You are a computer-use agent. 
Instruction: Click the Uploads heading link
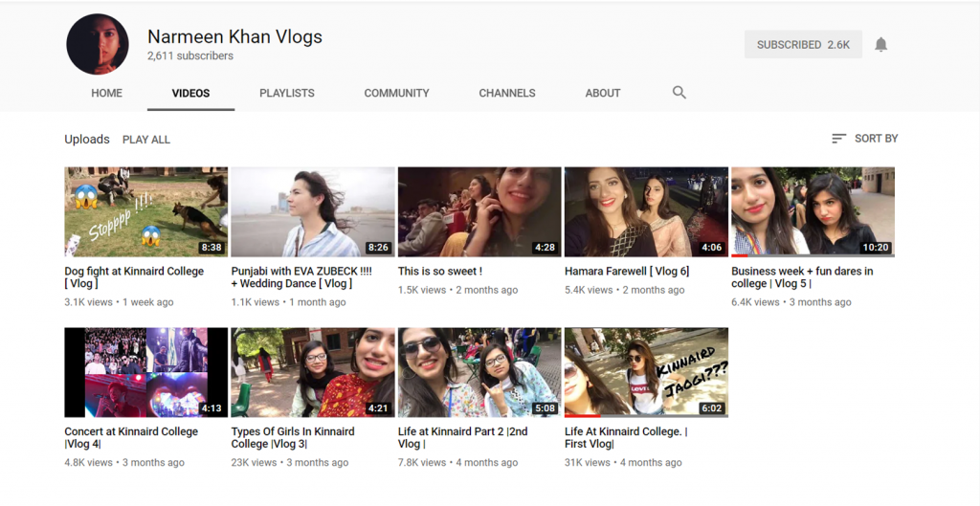pyautogui.click(x=87, y=140)
